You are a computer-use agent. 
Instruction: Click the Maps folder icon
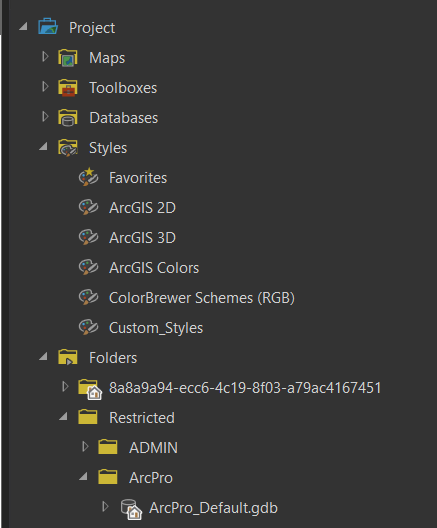pyautogui.click(x=68, y=58)
